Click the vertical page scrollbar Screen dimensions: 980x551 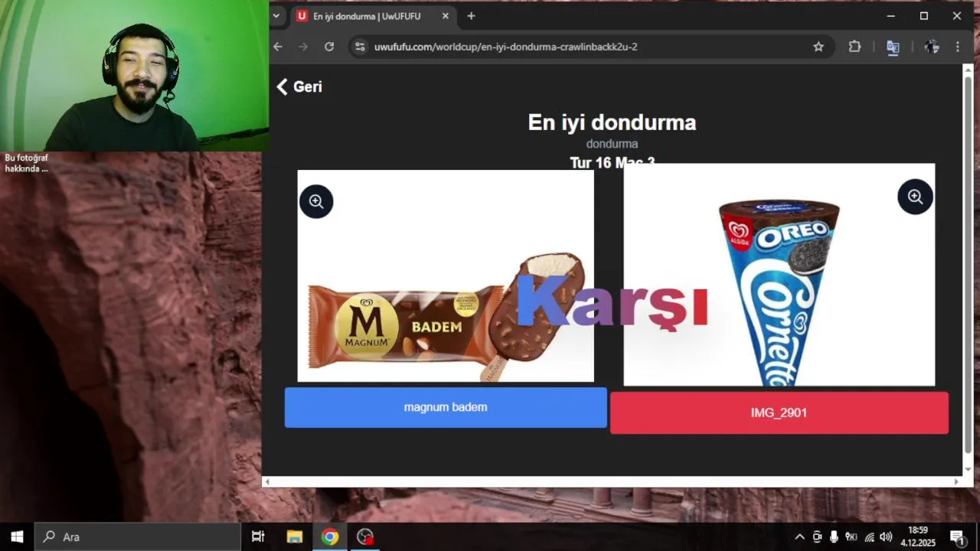(x=968, y=264)
